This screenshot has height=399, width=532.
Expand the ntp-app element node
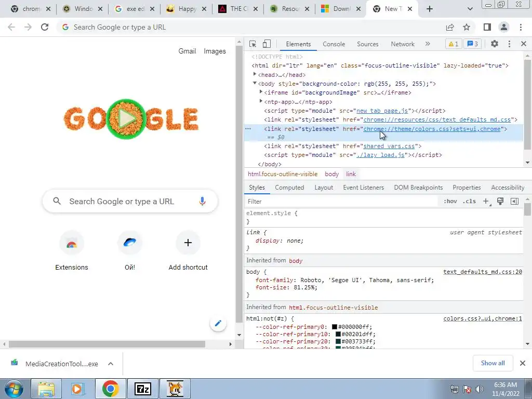tap(261, 101)
